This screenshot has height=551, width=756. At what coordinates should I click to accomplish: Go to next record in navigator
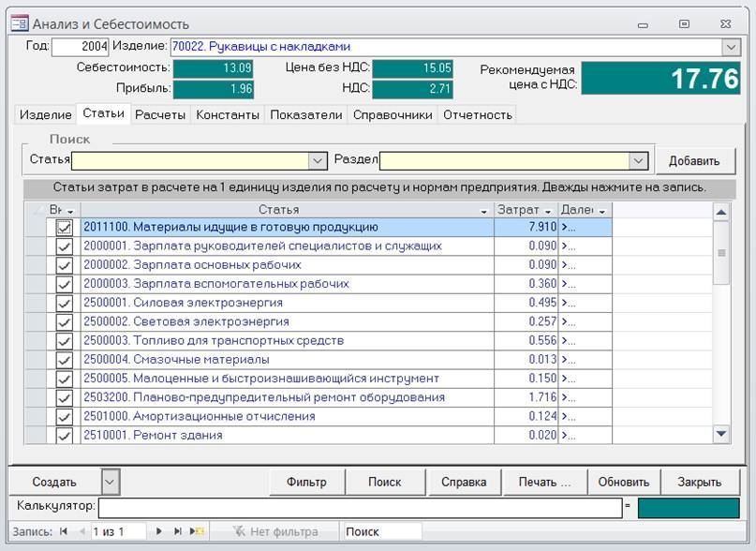pos(159,531)
